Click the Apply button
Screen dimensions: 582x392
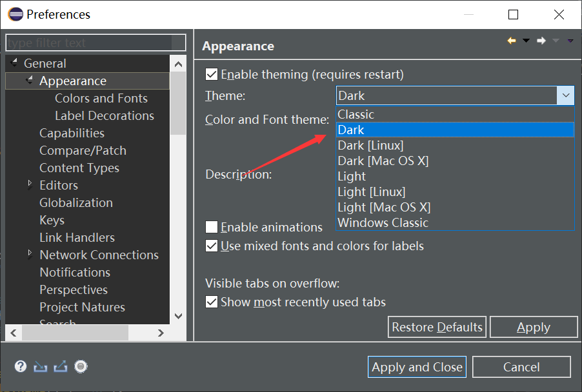pos(534,327)
